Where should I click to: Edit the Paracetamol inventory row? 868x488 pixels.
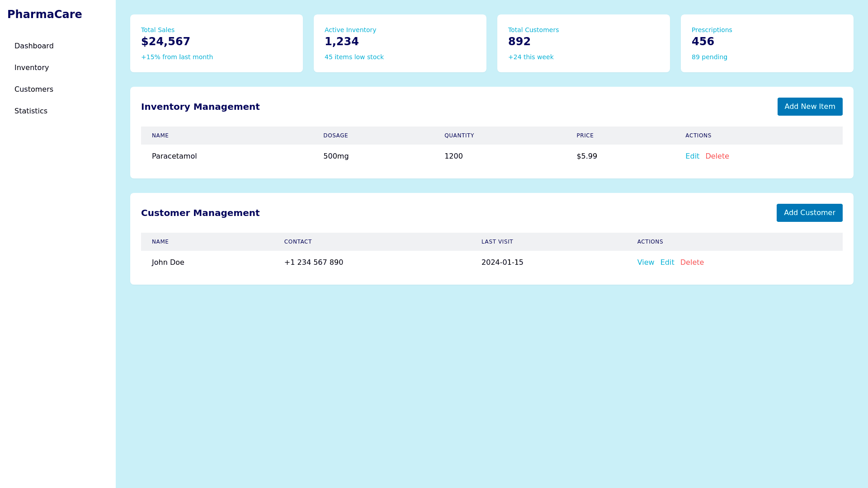pyautogui.click(x=692, y=156)
